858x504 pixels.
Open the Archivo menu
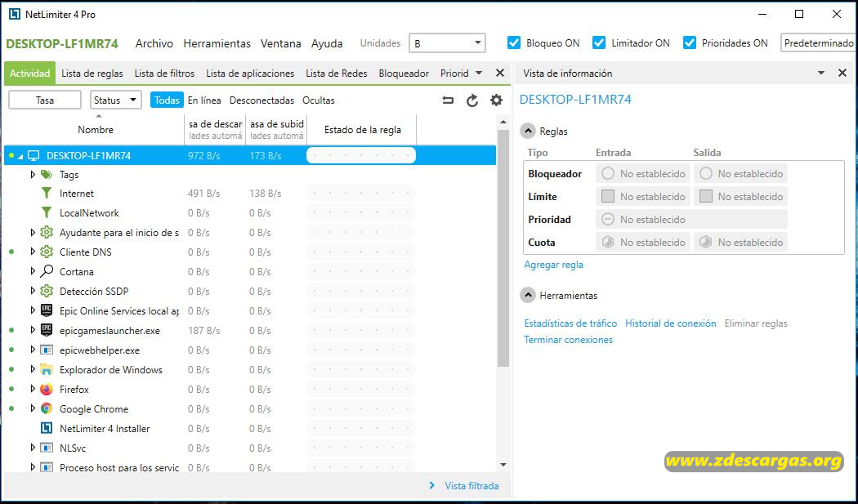(x=154, y=43)
